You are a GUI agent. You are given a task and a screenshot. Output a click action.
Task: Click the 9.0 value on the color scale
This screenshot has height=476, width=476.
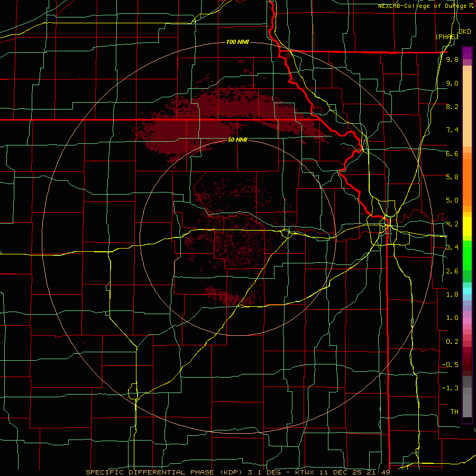tap(452, 83)
